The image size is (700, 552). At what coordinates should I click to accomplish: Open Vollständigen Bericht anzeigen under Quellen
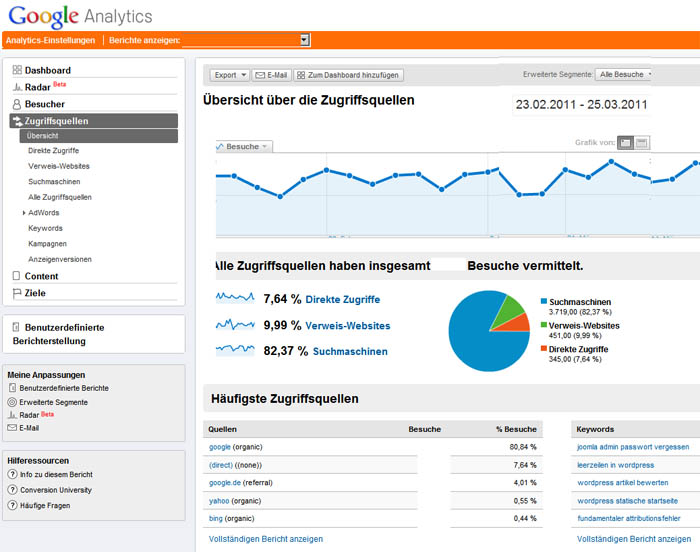click(x=266, y=539)
